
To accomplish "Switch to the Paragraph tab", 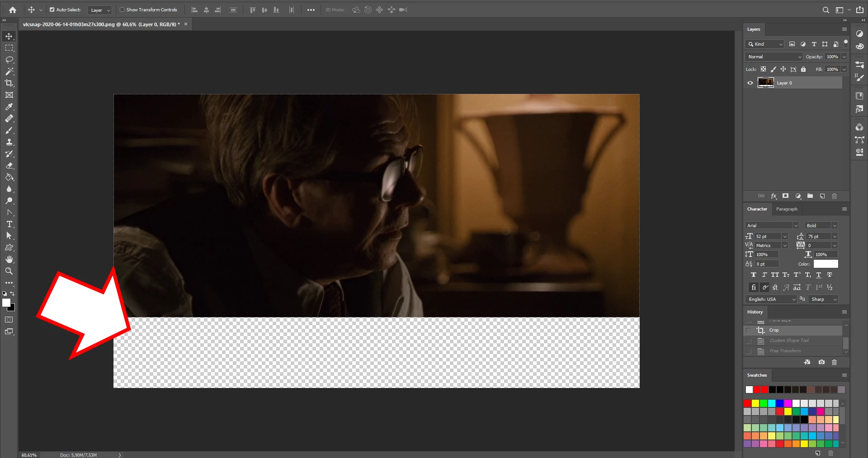I will point(787,209).
